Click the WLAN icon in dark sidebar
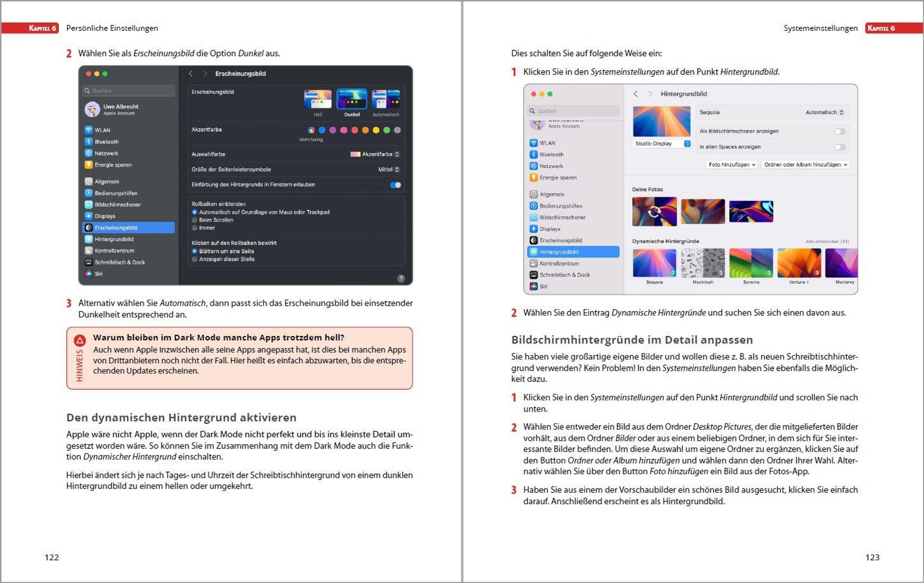Screen dimensions: 924x583 click(89, 130)
